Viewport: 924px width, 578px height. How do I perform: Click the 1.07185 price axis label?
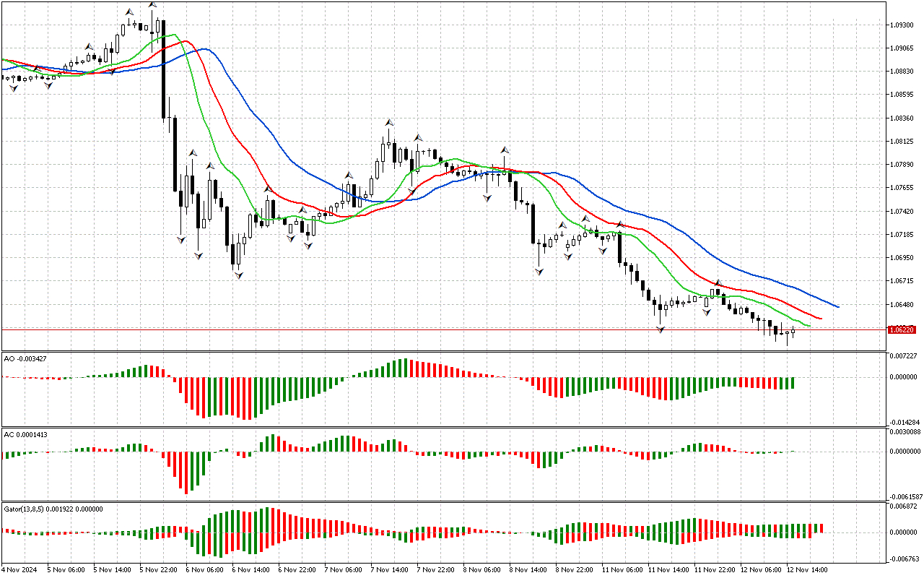pyautogui.click(x=903, y=235)
